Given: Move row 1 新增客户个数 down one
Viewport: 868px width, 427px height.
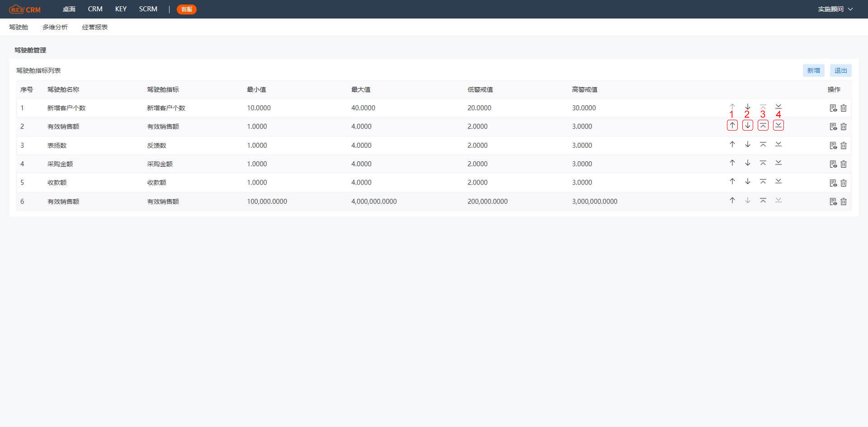Looking at the screenshot, I should pyautogui.click(x=748, y=107).
